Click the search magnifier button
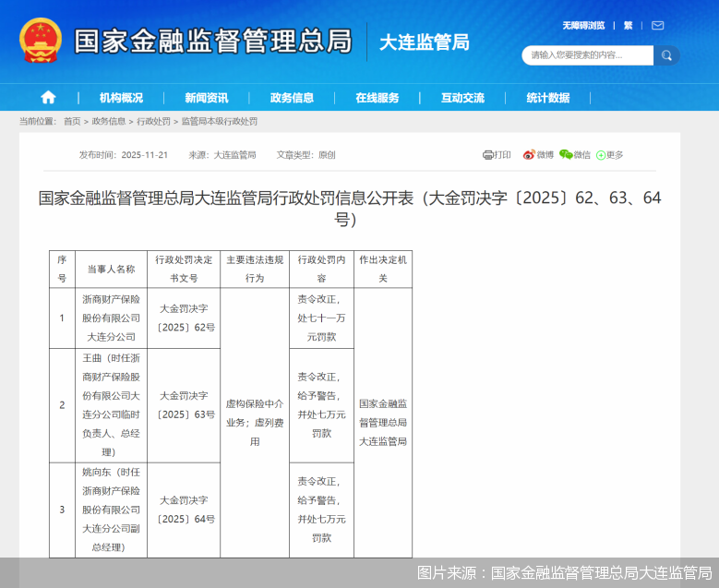719x588 pixels. click(x=666, y=55)
